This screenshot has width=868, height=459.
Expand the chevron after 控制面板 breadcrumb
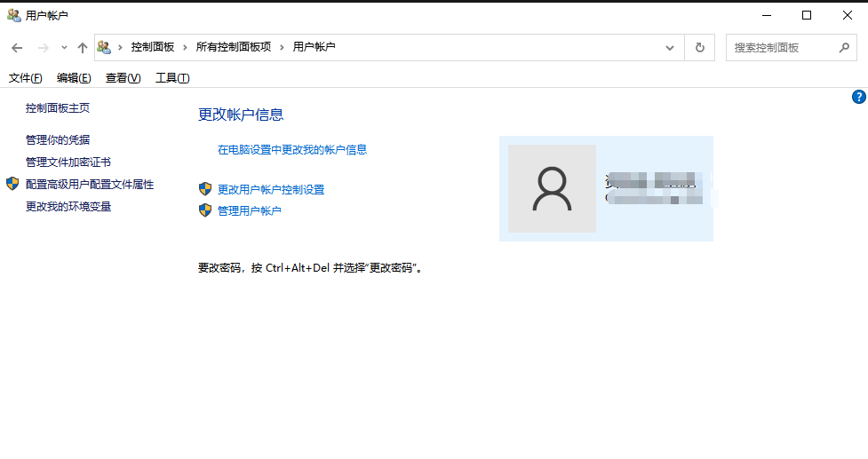pyautogui.click(x=185, y=48)
